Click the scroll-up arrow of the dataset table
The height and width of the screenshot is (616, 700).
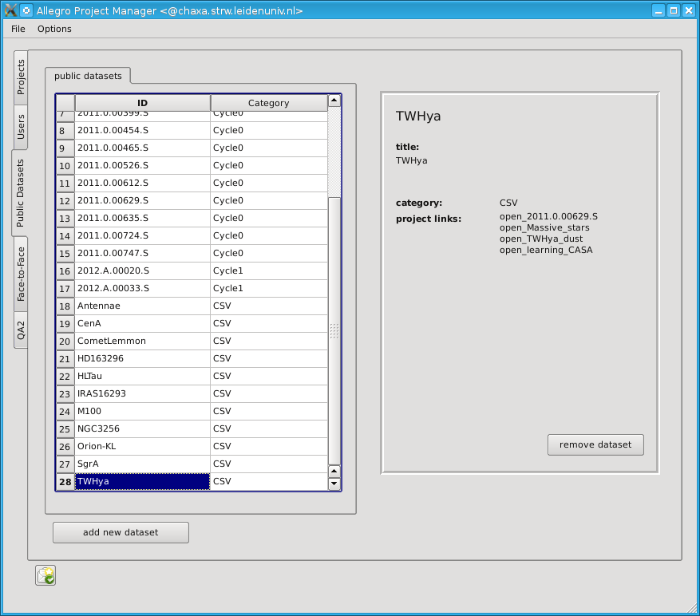[334, 101]
